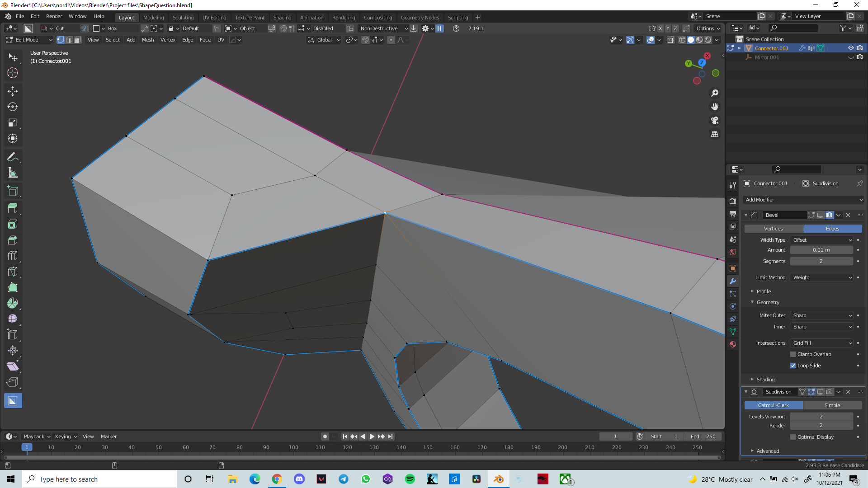Switch perspective/orthographic grid icon
The image size is (868, 488).
[715, 134]
